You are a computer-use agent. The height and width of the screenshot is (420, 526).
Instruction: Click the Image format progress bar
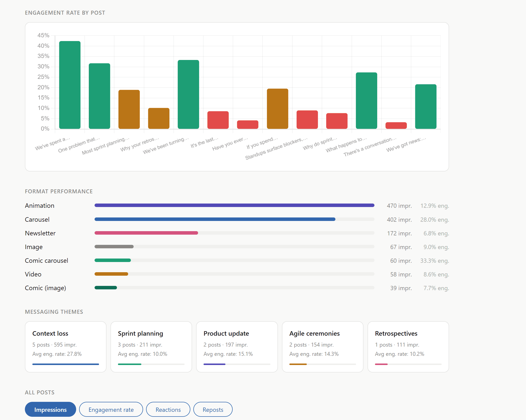point(234,247)
